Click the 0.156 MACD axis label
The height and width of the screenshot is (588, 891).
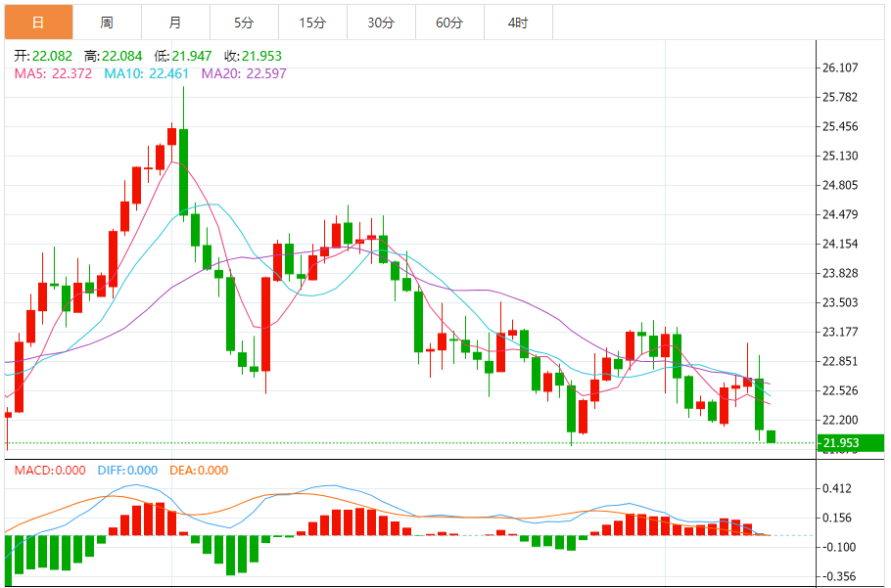pos(837,519)
